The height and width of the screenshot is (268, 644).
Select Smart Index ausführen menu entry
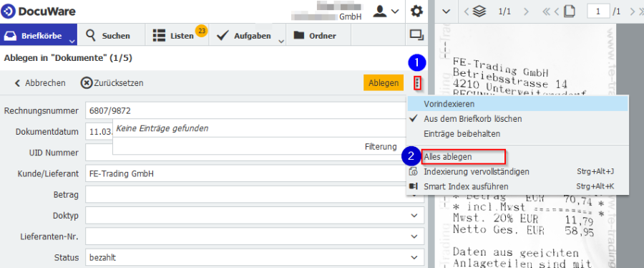[517, 186]
